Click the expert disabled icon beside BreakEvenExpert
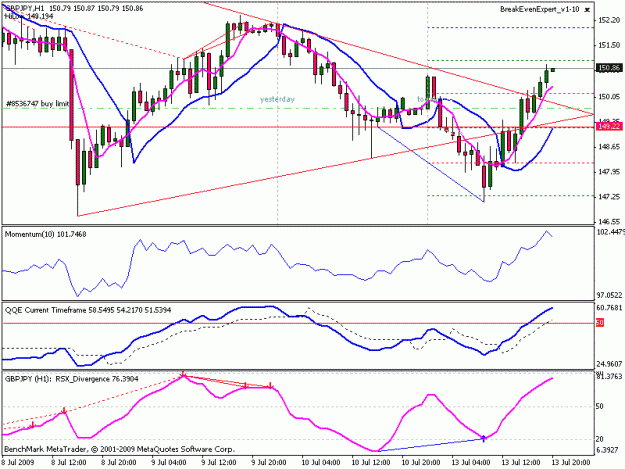Image resolution: width=625 pixels, height=469 pixels. pyautogui.click(x=587, y=10)
